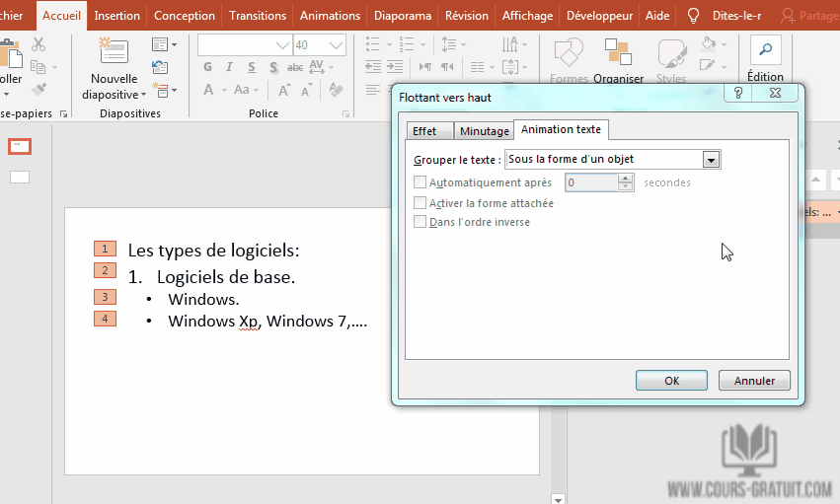840x504 pixels.
Task: Open the Aide ribbon tab
Action: pyautogui.click(x=657, y=16)
